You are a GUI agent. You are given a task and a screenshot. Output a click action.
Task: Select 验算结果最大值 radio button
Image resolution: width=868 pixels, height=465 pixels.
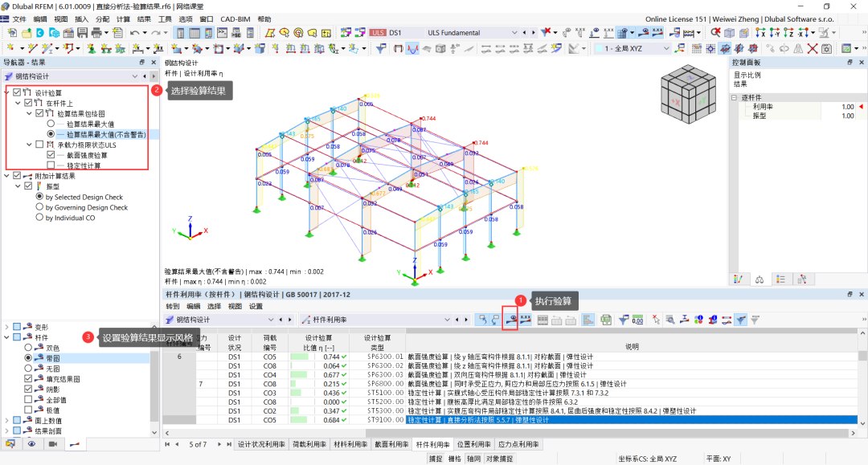(x=51, y=124)
